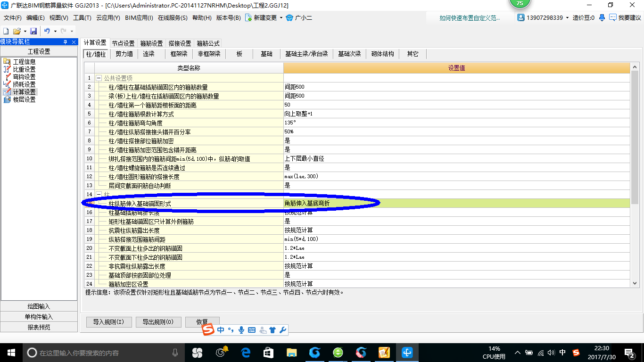Viewport: 644px width, 362px height.
Task: Open 编辑(E) menu
Action: click(x=35, y=18)
